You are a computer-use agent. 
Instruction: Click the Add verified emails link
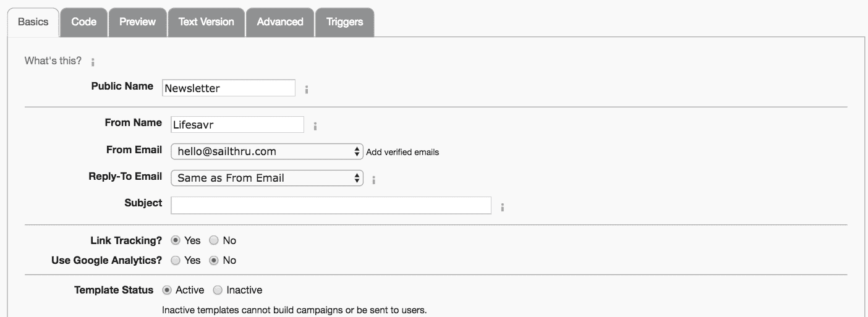click(402, 152)
